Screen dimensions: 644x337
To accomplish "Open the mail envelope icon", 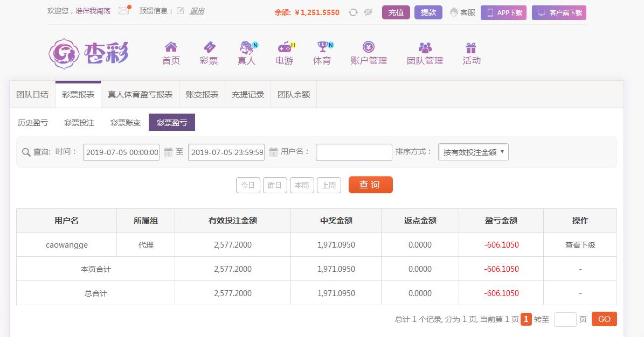I will click(x=124, y=11).
